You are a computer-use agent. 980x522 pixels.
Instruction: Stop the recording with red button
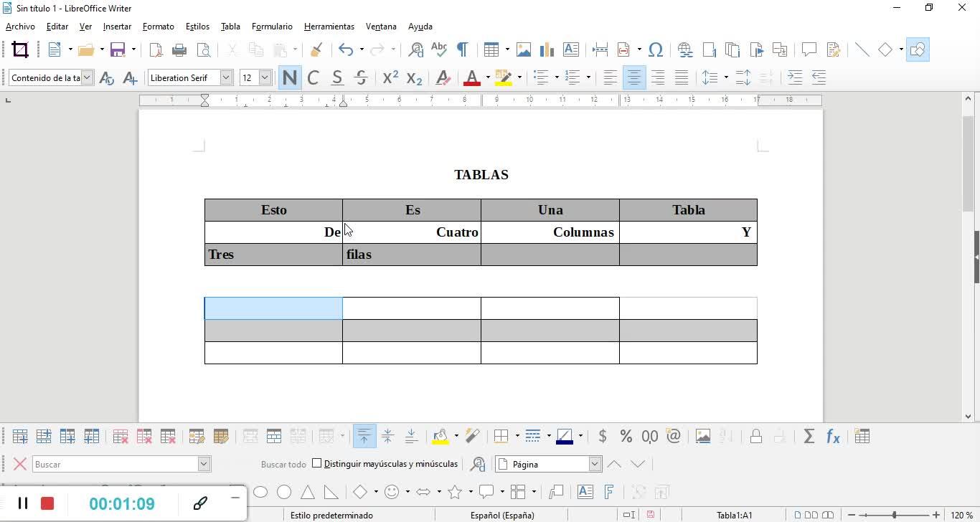(x=47, y=503)
